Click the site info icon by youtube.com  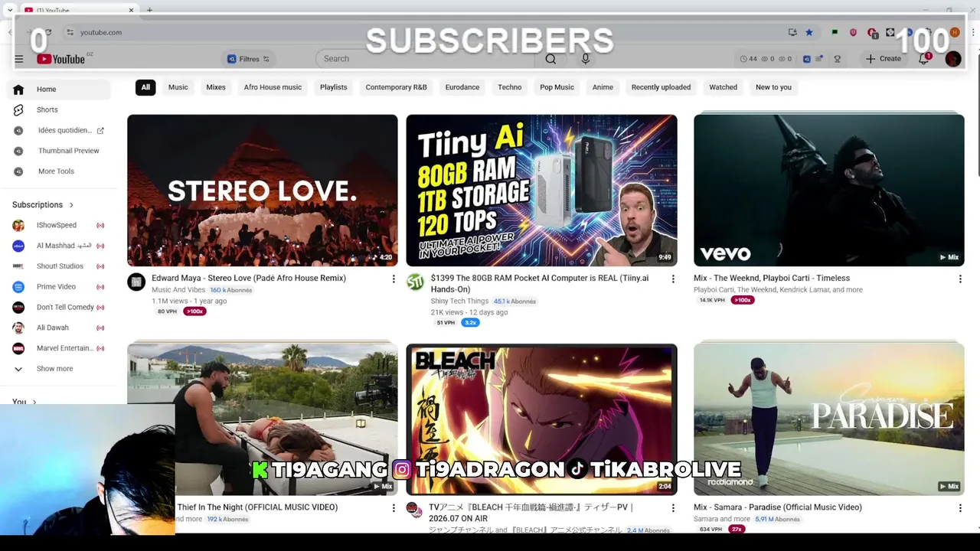pyautogui.click(x=70, y=32)
